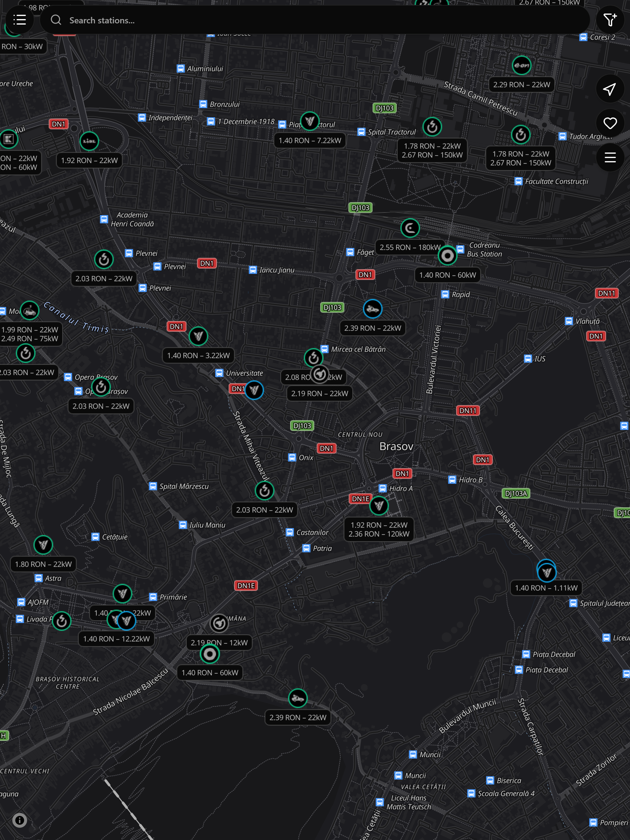Click the Iancu Jianu bus stop
The height and width of the screenshot is (840, 630).
(x=272, y=270)
